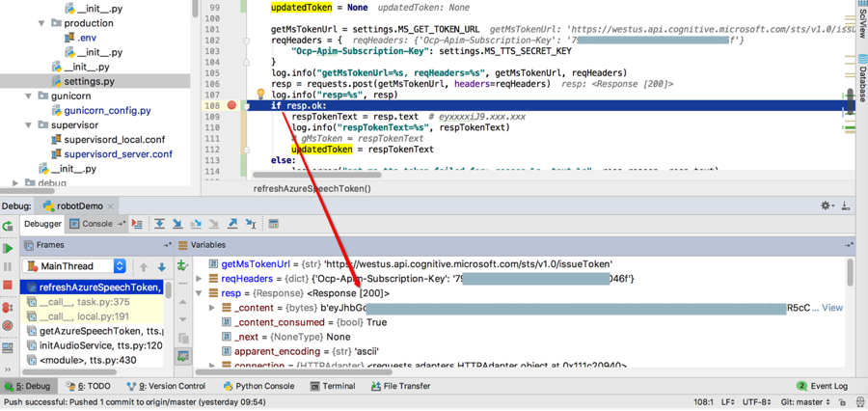Click the Variables pane vertical scrollbar
This screenshot has width=868, height=411.
click(x=851, y=273)
